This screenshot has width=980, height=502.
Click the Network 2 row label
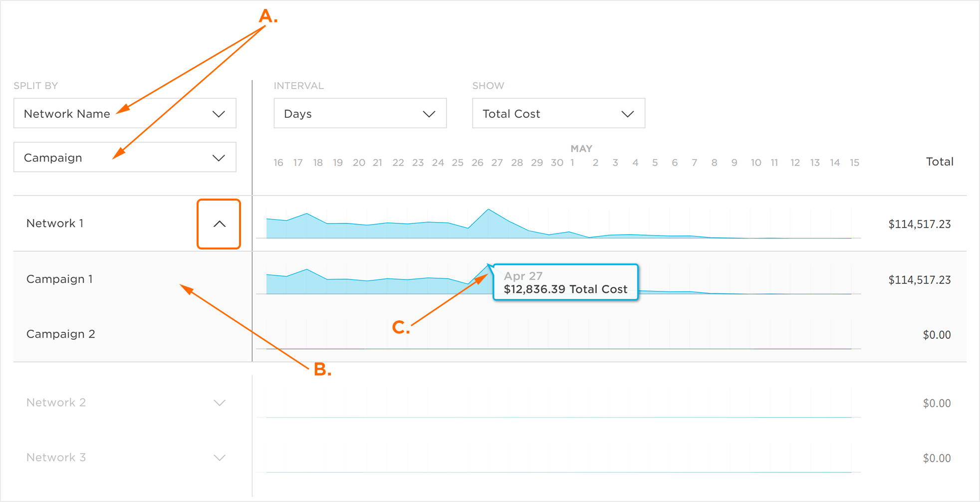[56, 403]
